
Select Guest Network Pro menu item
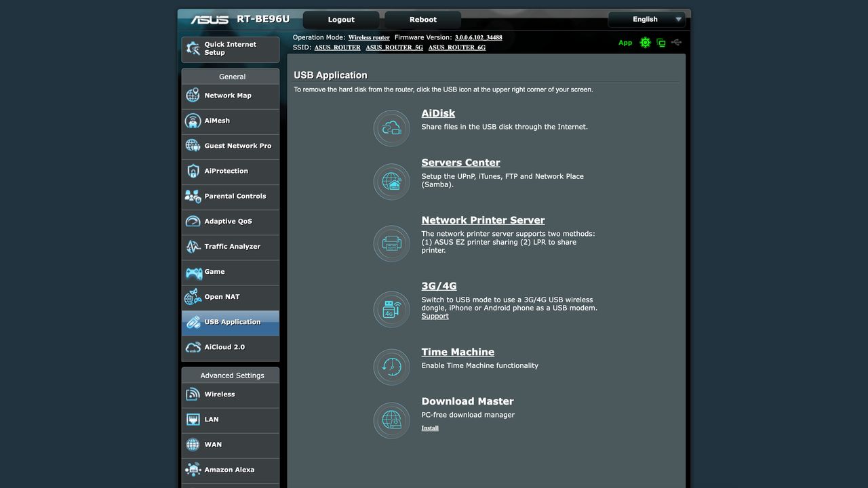click(x=231, y=146)
